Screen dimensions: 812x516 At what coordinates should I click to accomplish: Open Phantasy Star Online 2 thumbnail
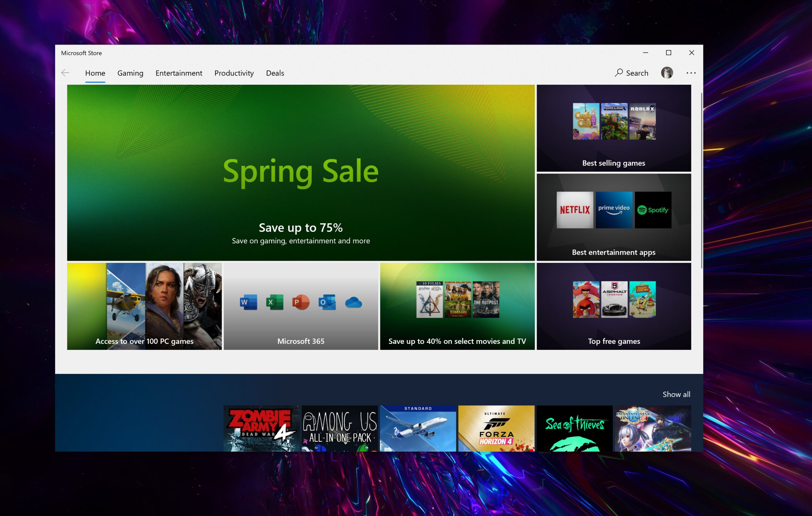652,428
